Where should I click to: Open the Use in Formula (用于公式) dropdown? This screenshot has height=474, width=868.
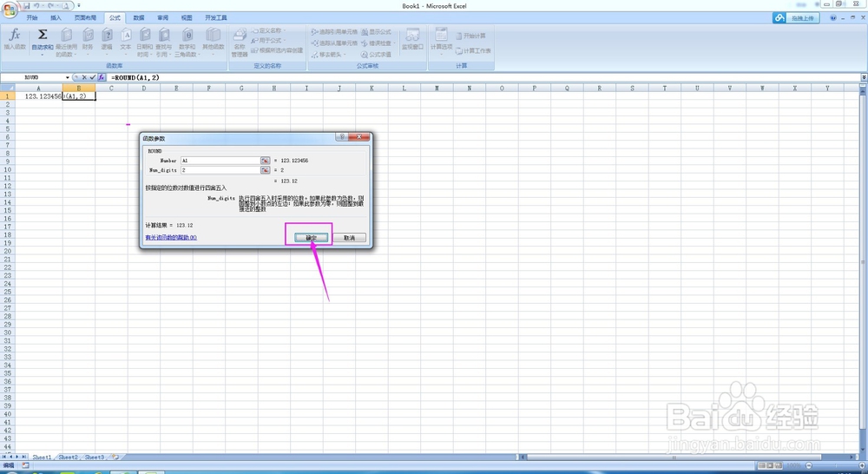[x=268, y=41]
